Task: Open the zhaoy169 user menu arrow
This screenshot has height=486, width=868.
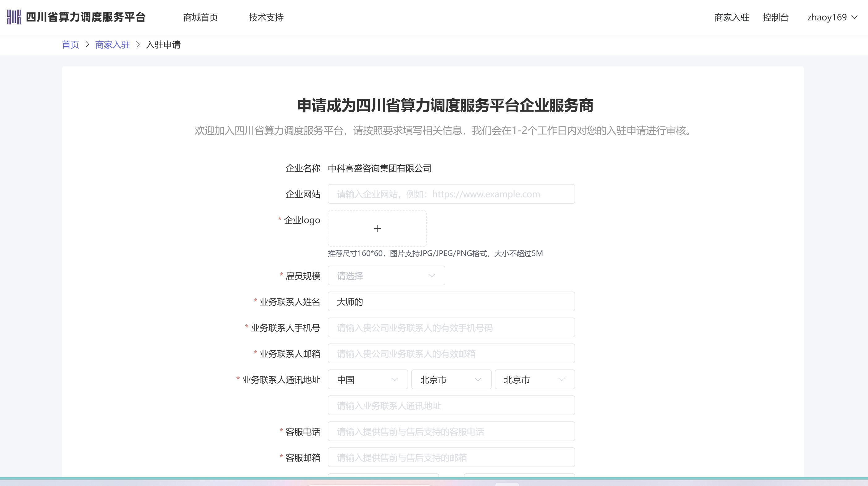Action: click(854, 17)
